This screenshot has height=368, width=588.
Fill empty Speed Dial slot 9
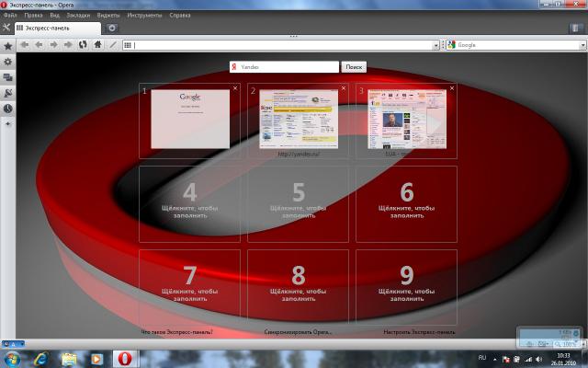[x=406, y=287]
